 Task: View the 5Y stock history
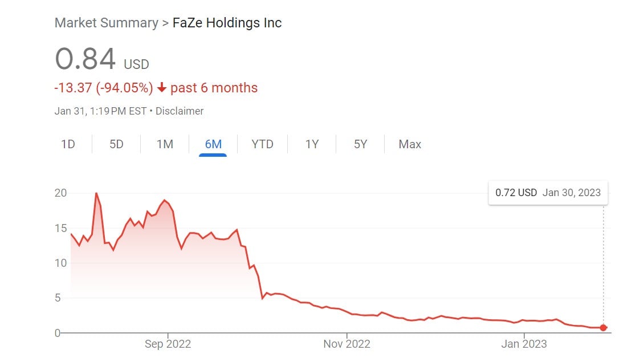[x=360, y=144]
